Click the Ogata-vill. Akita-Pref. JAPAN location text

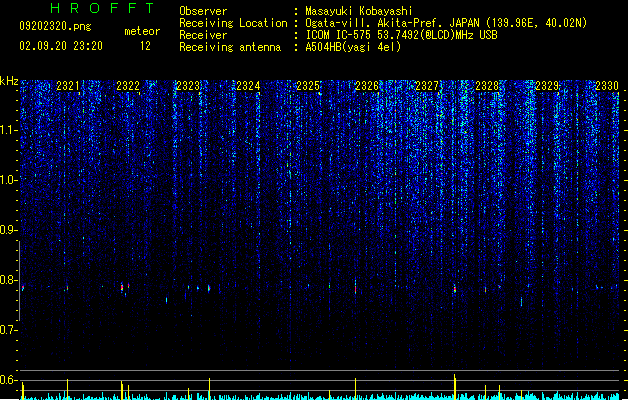tap(446, 23)
